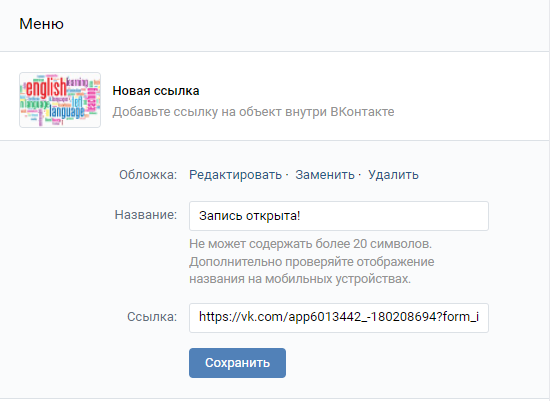The width and height of the screenshot is (550, 401).
Task: Click hint Не может содержать более 20 символов
Action: (310, 243)
